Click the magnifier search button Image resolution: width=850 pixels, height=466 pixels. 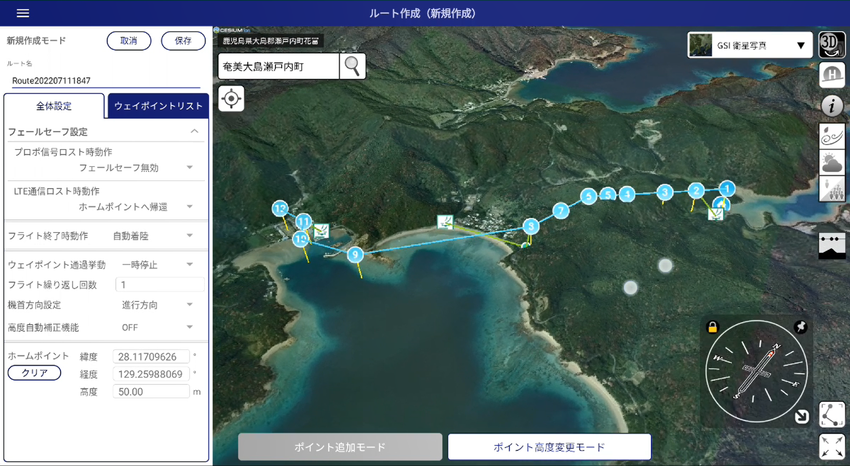[x=352, y=66]
